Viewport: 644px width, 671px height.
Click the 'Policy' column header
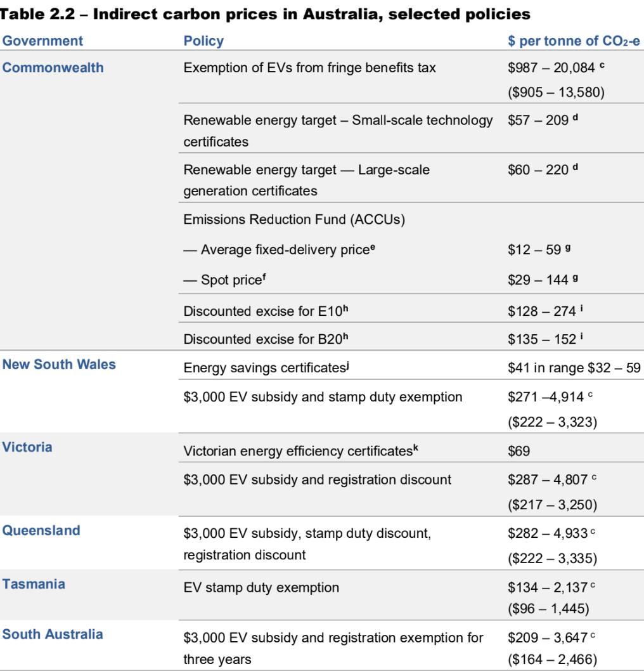pyautogui.click(x=203, y=41)
